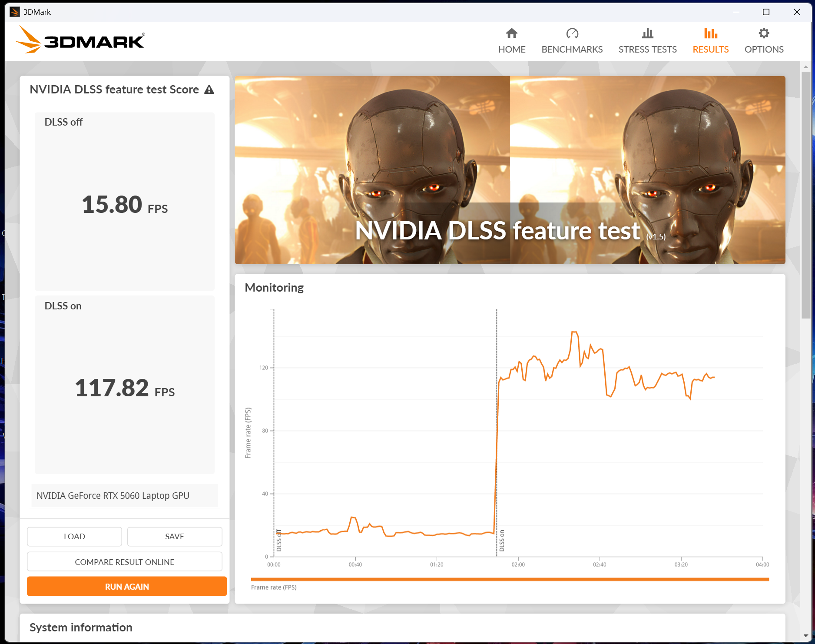Click the 3DMark logo in the header

[x=80, y=40]
